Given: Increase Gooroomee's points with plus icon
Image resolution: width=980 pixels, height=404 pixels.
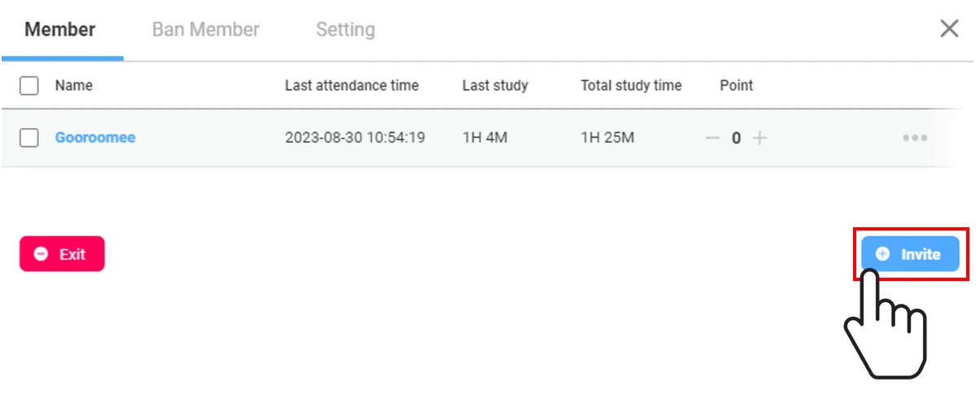Looking at the screenshot, I should [759, 138].
